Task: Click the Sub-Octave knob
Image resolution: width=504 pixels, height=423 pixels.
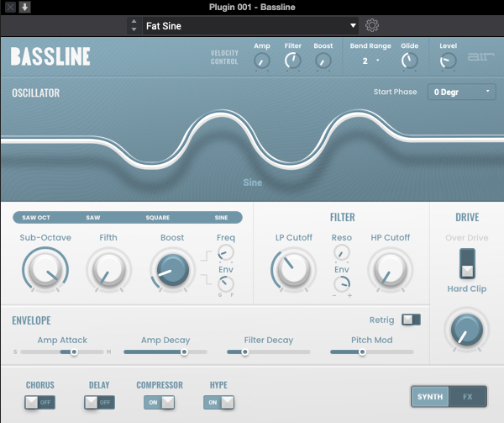Action: point(45,271)
